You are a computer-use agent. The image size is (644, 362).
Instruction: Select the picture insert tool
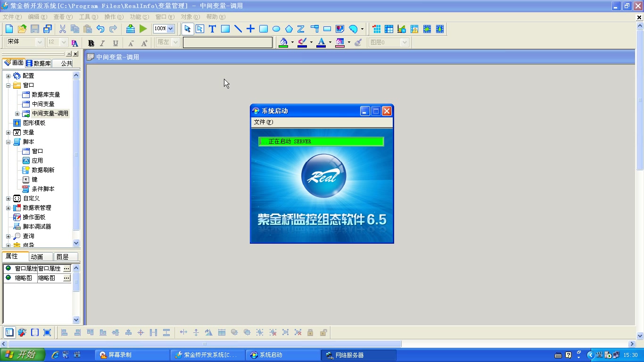click(340, 29)
